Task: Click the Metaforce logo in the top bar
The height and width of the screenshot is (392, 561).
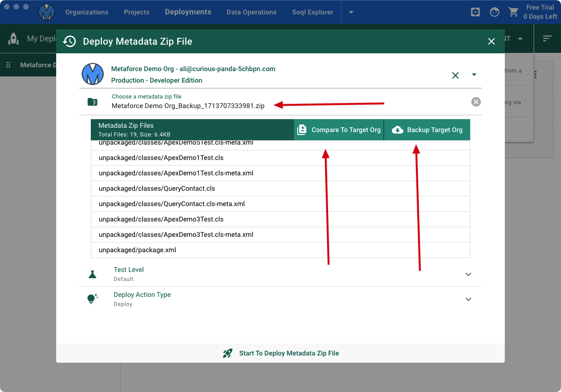Action: (x=47, y=12)
